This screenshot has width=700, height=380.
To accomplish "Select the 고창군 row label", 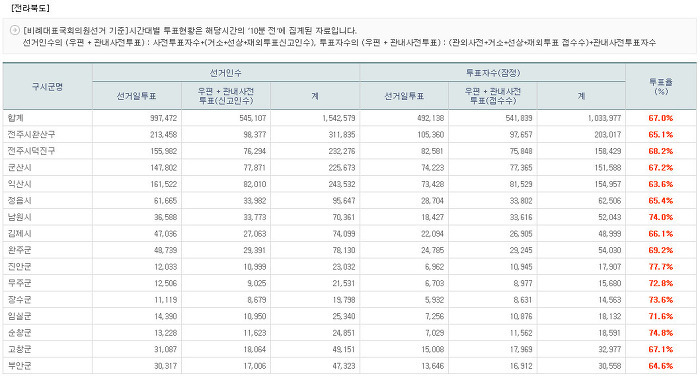I will click(20, 349).
